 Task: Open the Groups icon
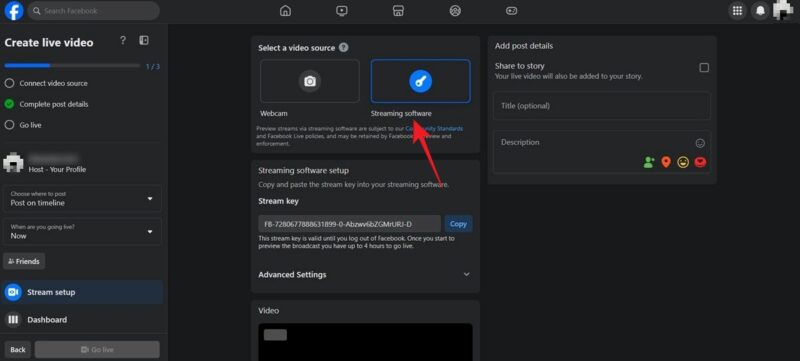coord(455,11)
